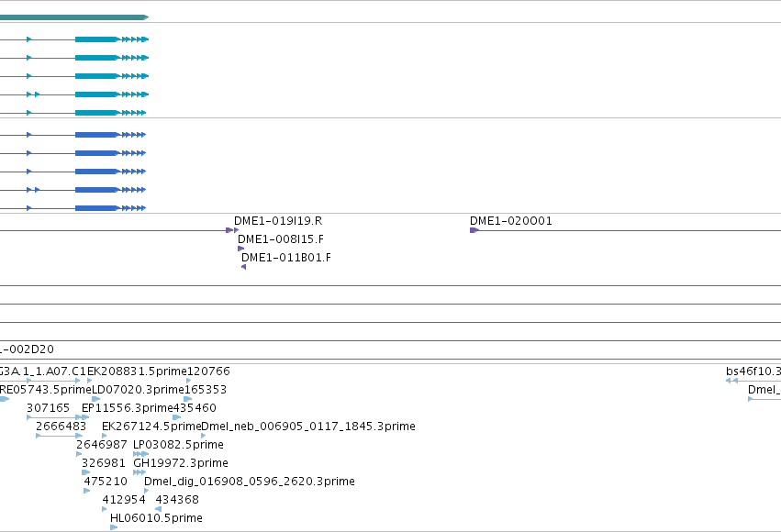This screenshot has width=781, height=532.
Task: Click the 165353 EST label
Action: click(x=206, y=390)
